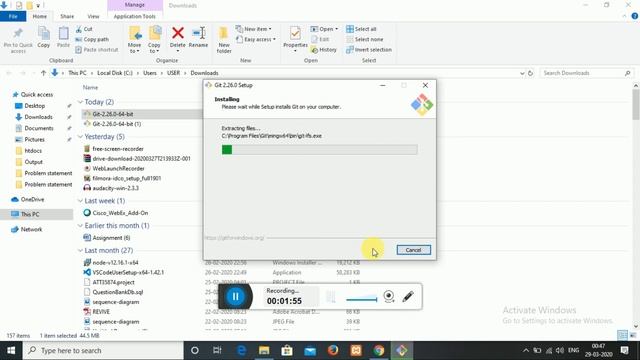
Task: Click the Properties icon
Action: click(x=295, y=33)
